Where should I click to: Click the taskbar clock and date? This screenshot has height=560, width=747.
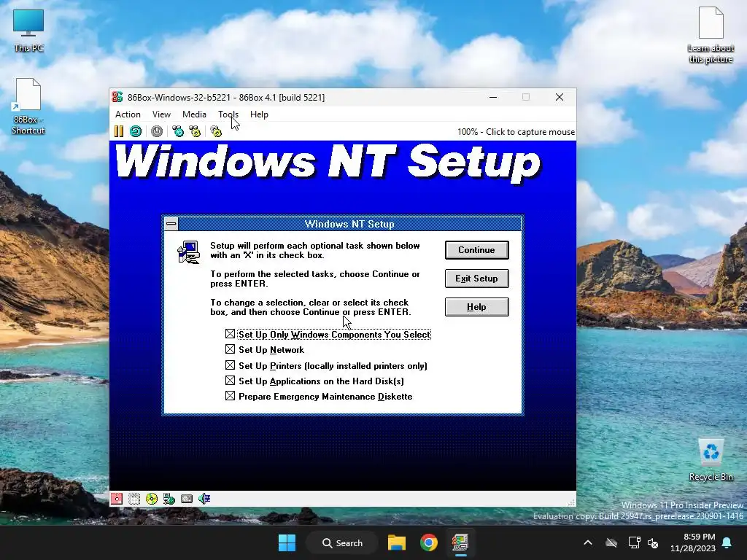click(693, 542)
